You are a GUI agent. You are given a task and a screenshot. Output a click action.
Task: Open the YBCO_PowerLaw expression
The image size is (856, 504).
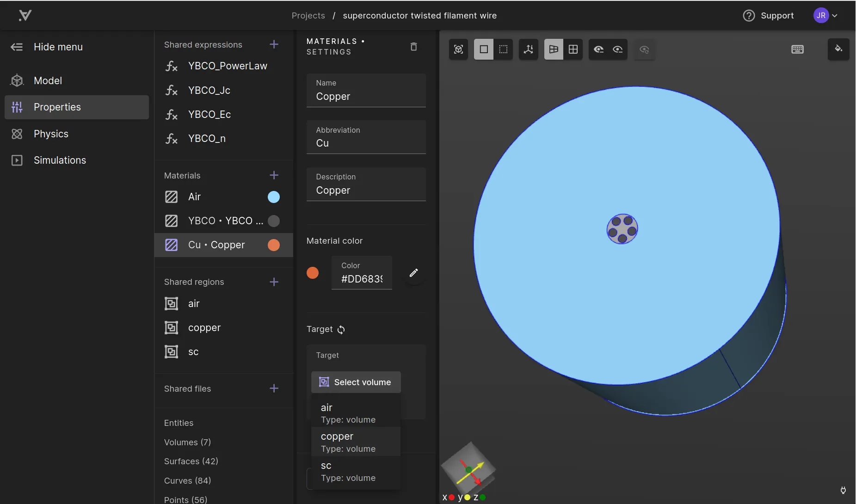click(x=224, y=66)
